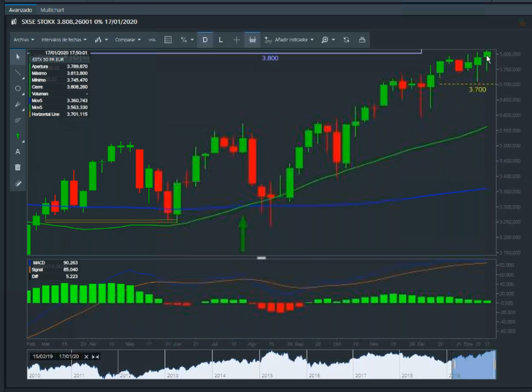Viewport: 532px width, 392px height.
Task: Click the start date field 15/02/19
Action: coord(43,356)
